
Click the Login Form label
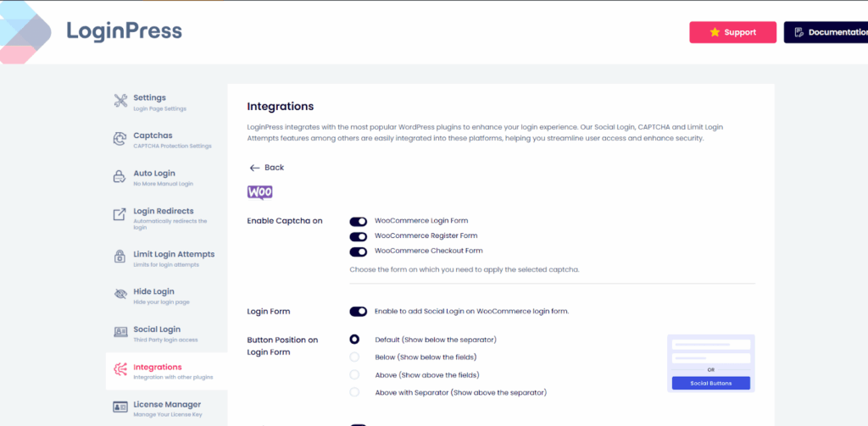(x=269, y=312)
